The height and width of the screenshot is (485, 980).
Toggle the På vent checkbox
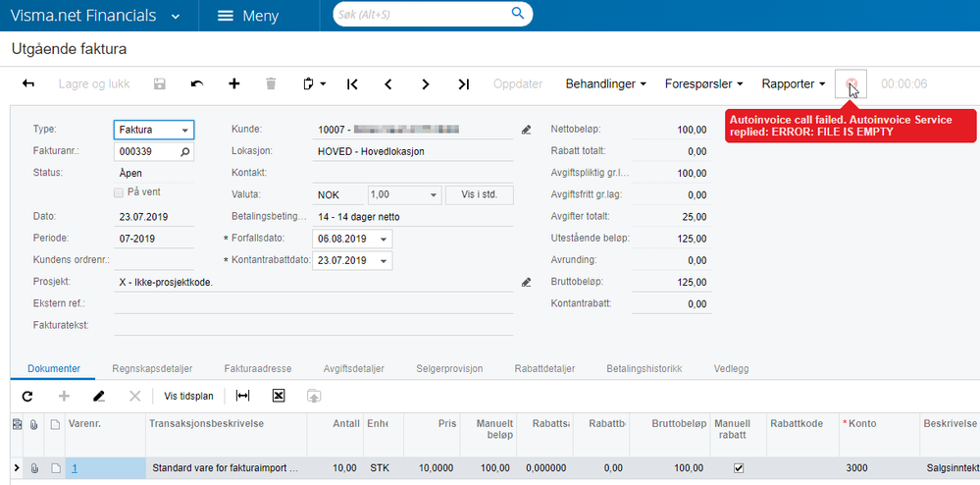point(119,192)
